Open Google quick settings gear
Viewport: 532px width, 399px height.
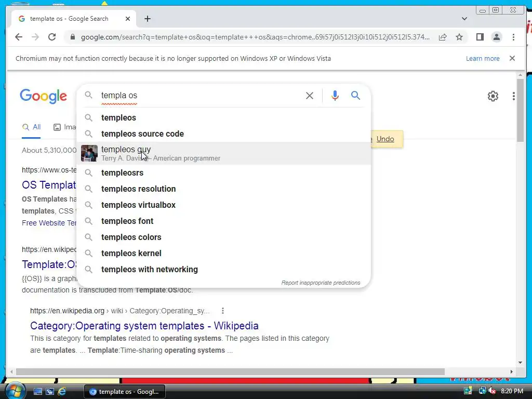493,96
